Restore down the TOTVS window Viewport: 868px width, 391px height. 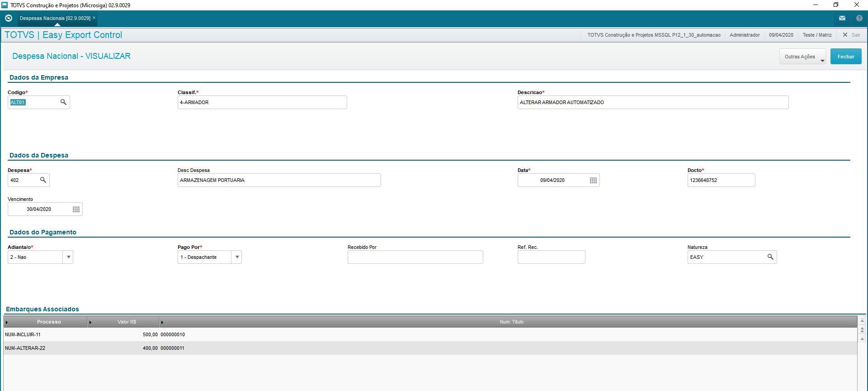click(x=836, y=5)
